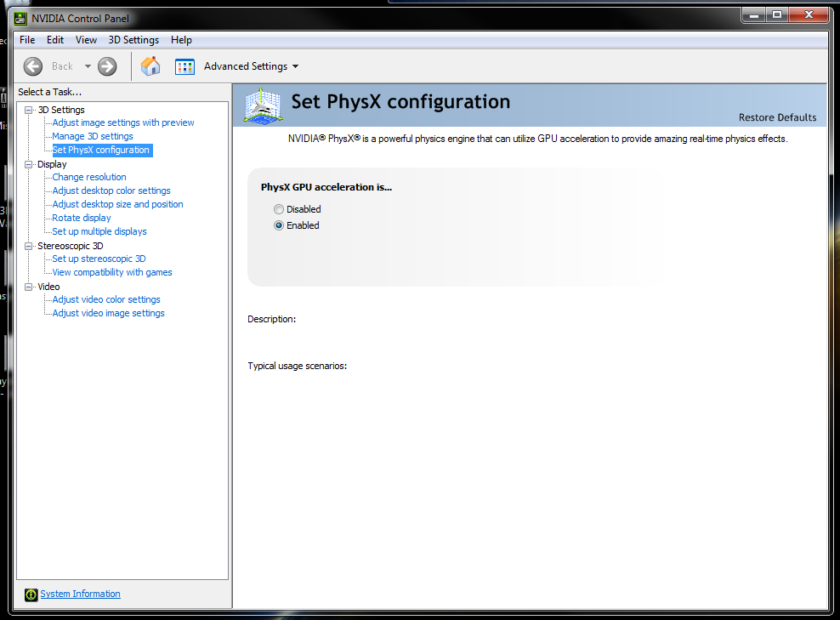The height and width of the screenshot is (620, 840).
Task: Collapse the 3D Settings tree node
Action: (x=29, y=110)
